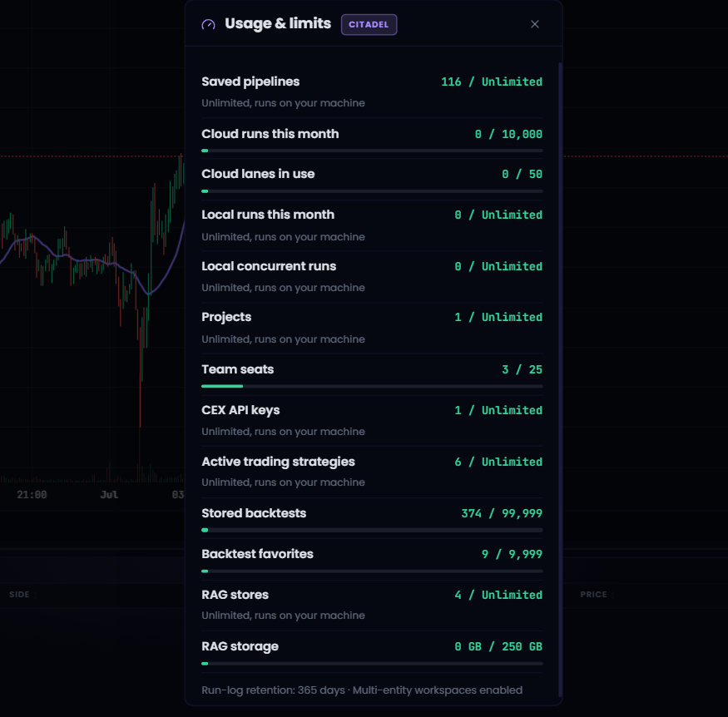
Task: Close the Usage & limits dialog
Action: pyautogui.click(x=534, y=24)
